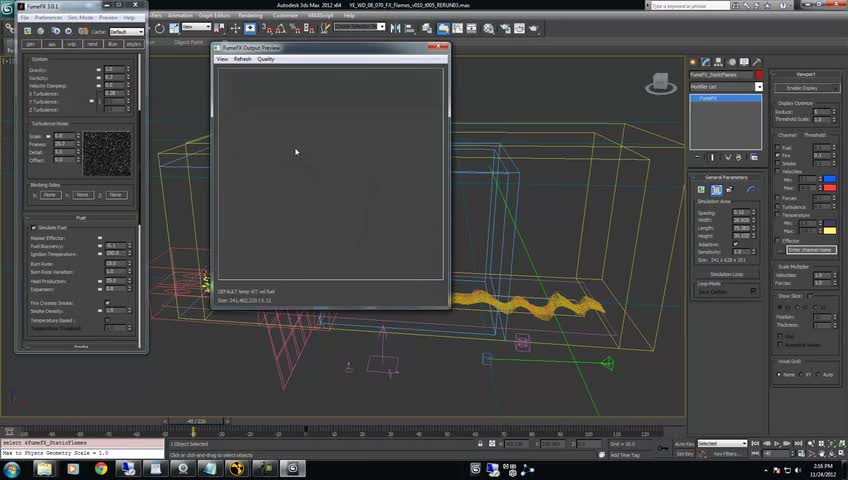
Task: Click the blue Velocities Min color swatch
Action: click(830, 179)
